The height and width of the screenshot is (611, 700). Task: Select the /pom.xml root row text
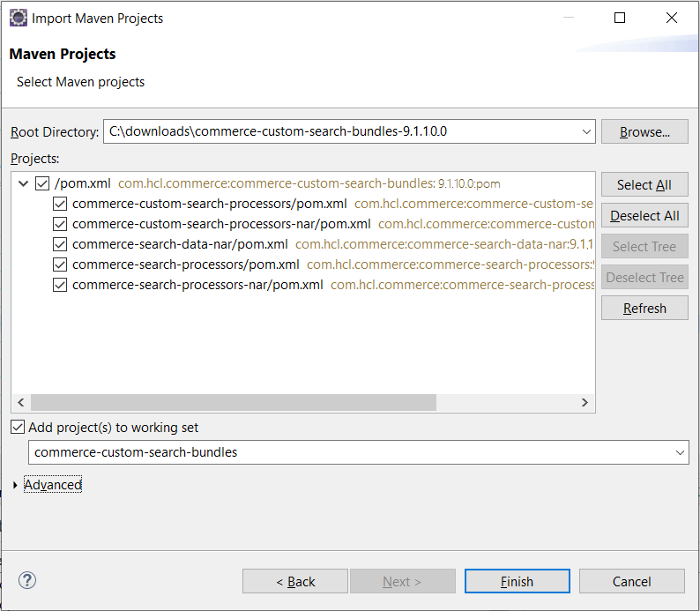click(x=83, y=183)
